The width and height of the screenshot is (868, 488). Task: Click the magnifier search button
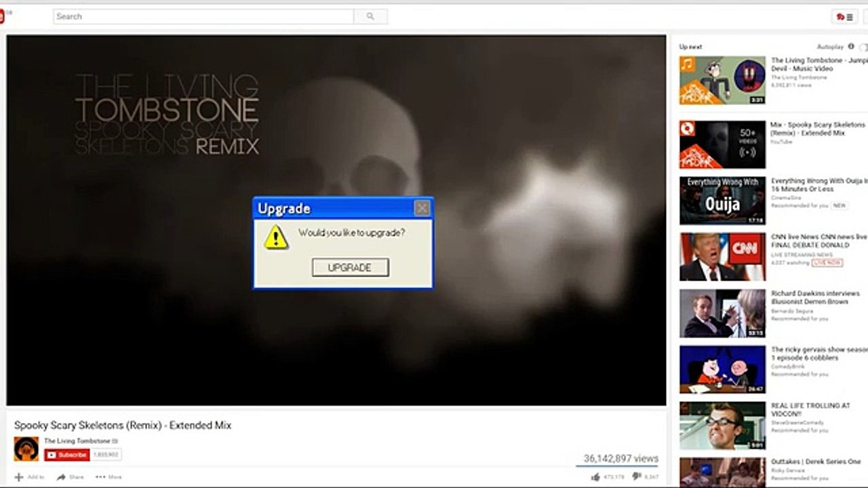(370, 16)
